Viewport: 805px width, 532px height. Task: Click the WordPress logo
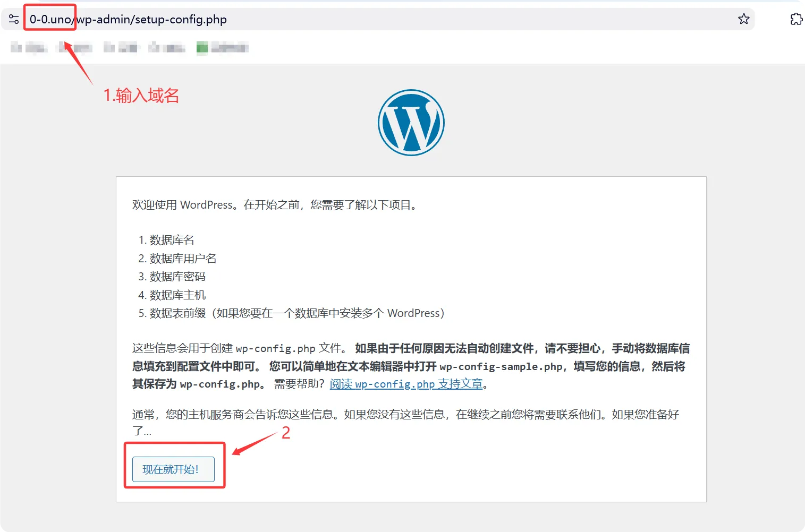point(411,122)
